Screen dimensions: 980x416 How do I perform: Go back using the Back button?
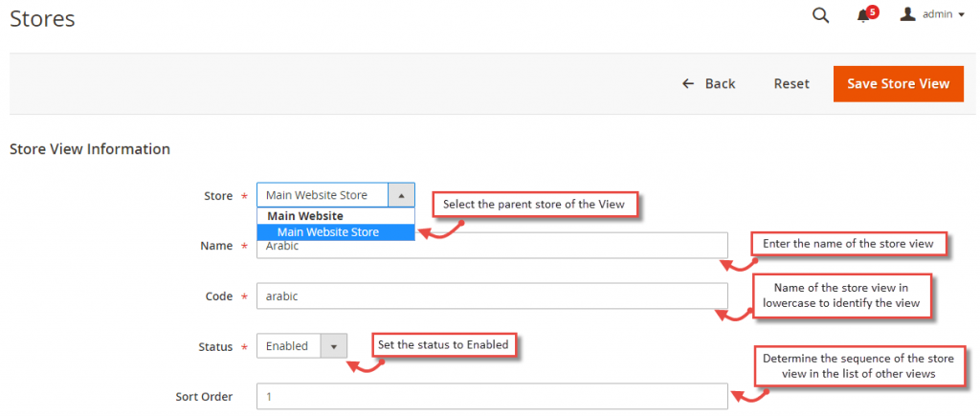click(x=708, y=84)
